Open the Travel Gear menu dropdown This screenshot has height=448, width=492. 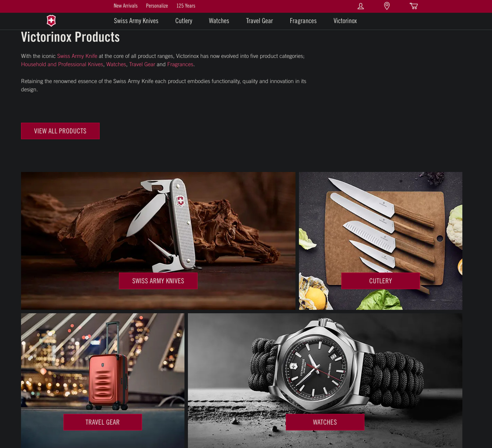click(259, 21)
